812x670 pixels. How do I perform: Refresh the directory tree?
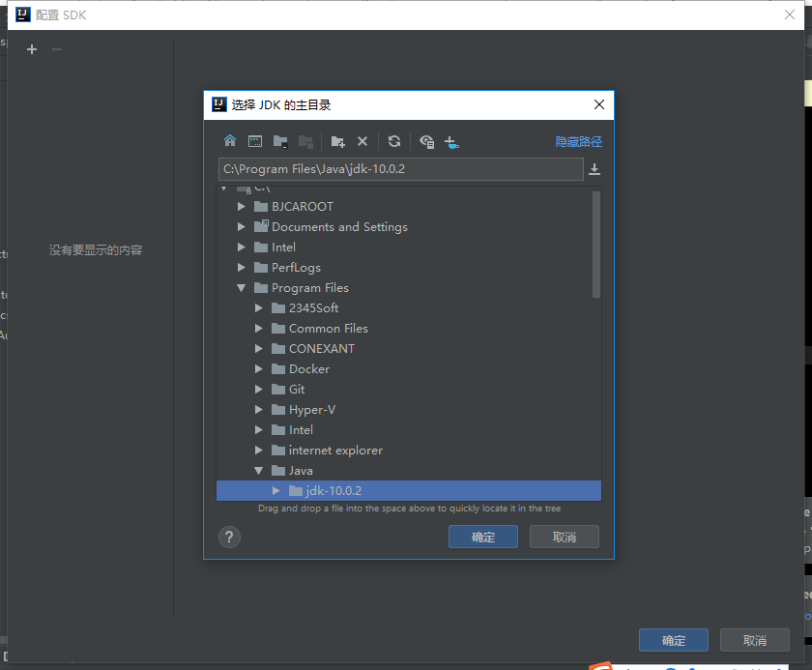tap(394, 141)
